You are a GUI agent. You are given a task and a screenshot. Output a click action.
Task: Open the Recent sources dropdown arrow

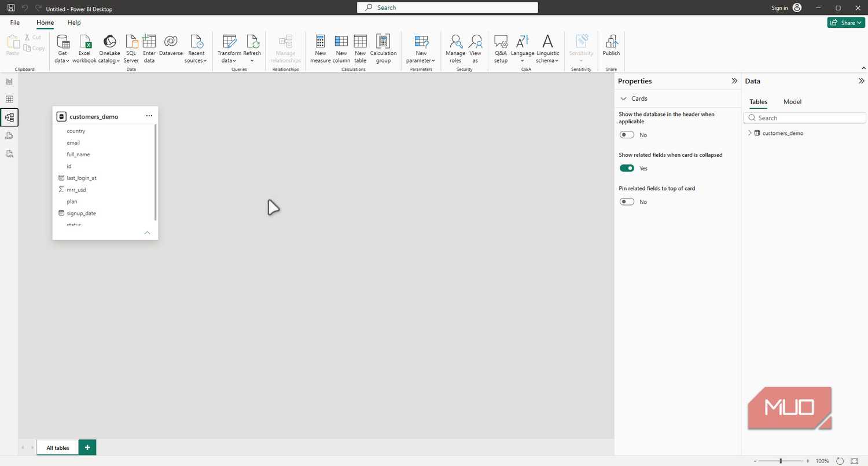pyautogui.click(x=205, y=61)
